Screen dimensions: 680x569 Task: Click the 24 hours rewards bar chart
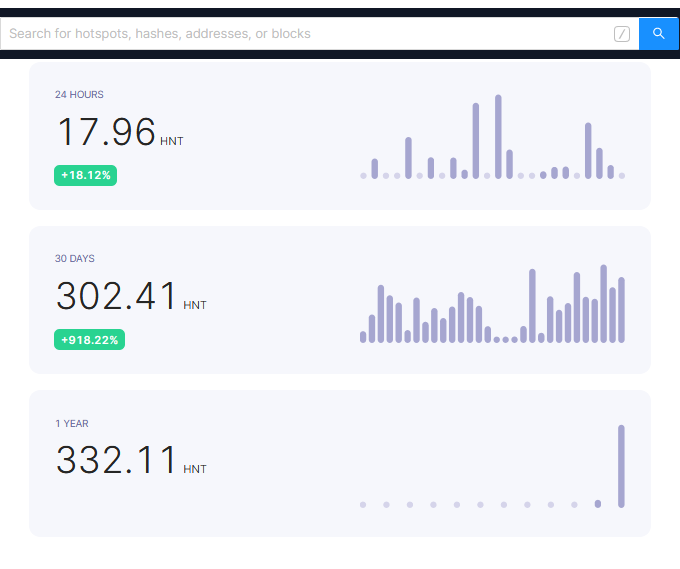pyautogui.click(x=492, y=137)
